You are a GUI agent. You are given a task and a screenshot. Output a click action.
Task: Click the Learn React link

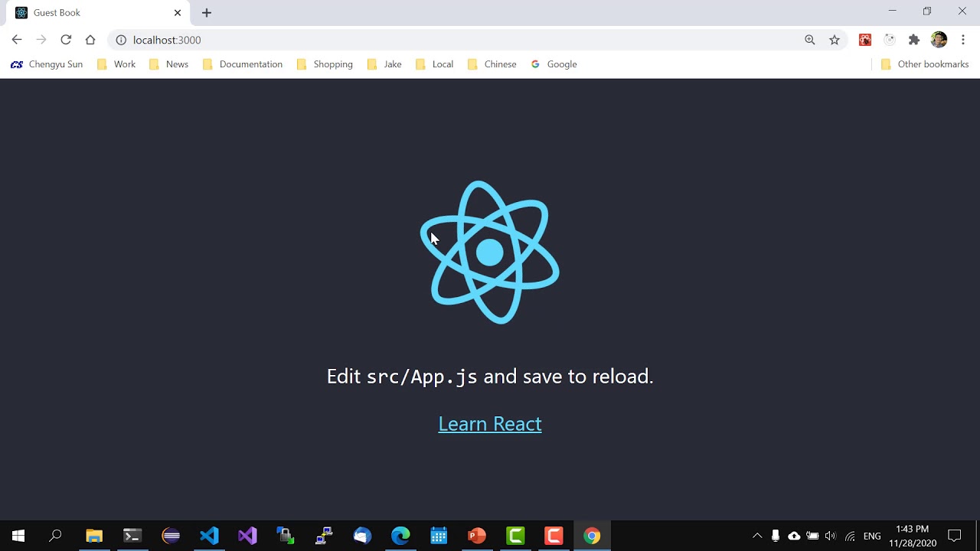click(490, 423)
